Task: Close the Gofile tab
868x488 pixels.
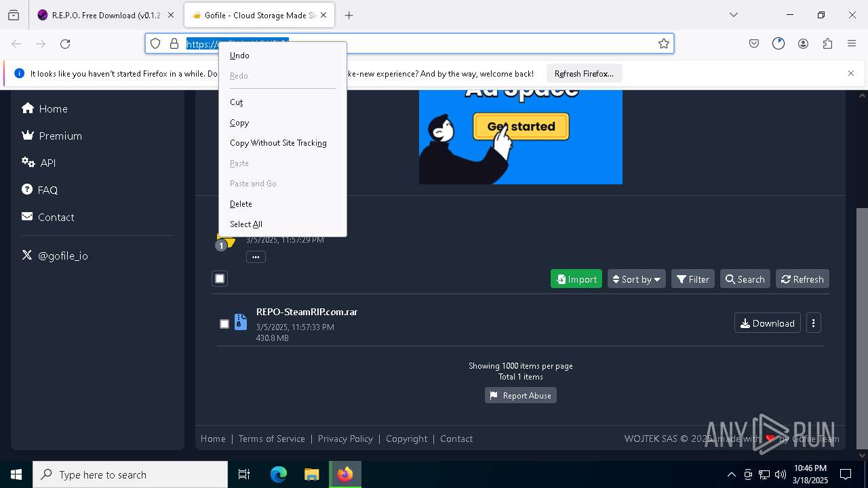Action: [x=323, y=15]
